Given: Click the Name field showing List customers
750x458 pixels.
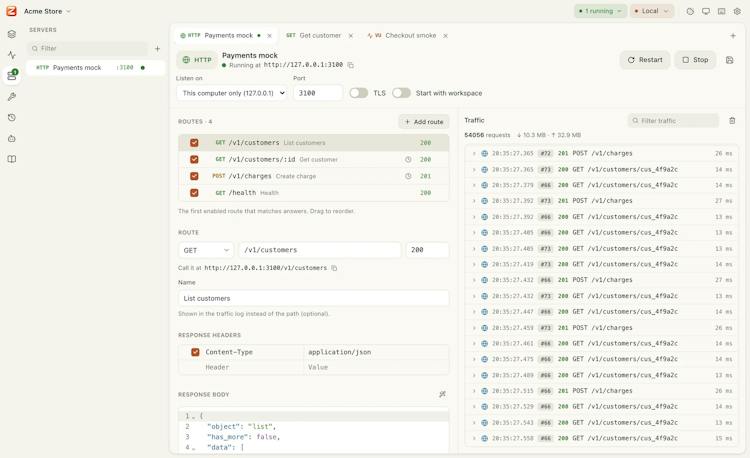Looking at the screenshot, I should coord(314,298).
